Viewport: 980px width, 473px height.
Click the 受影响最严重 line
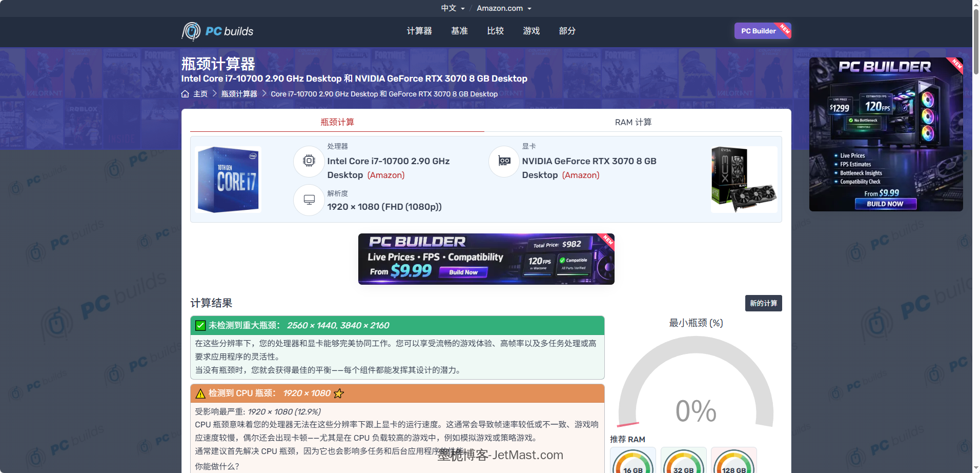[x=258, y=412]
